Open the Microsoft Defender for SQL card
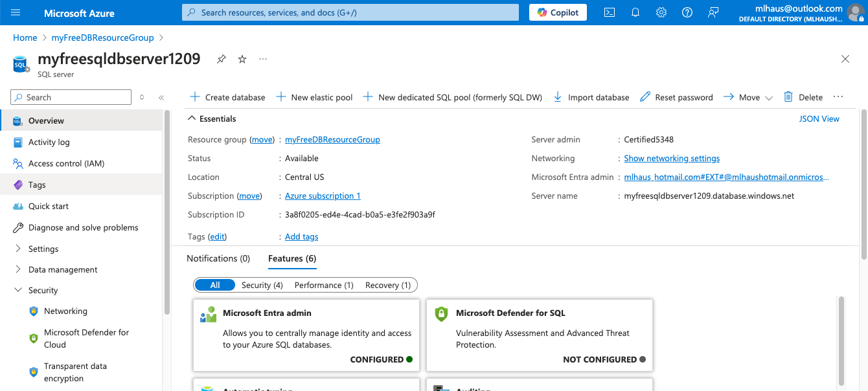 (x=540, y=334)
